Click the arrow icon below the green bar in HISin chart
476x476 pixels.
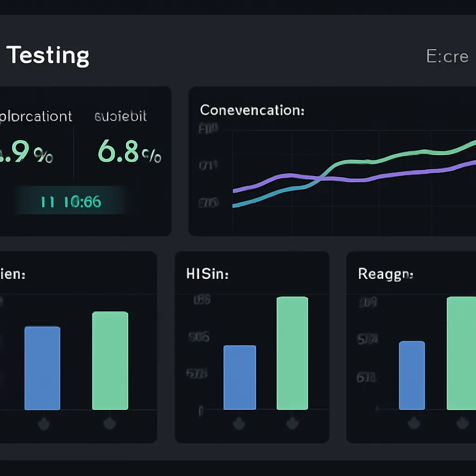pos(292,423)
